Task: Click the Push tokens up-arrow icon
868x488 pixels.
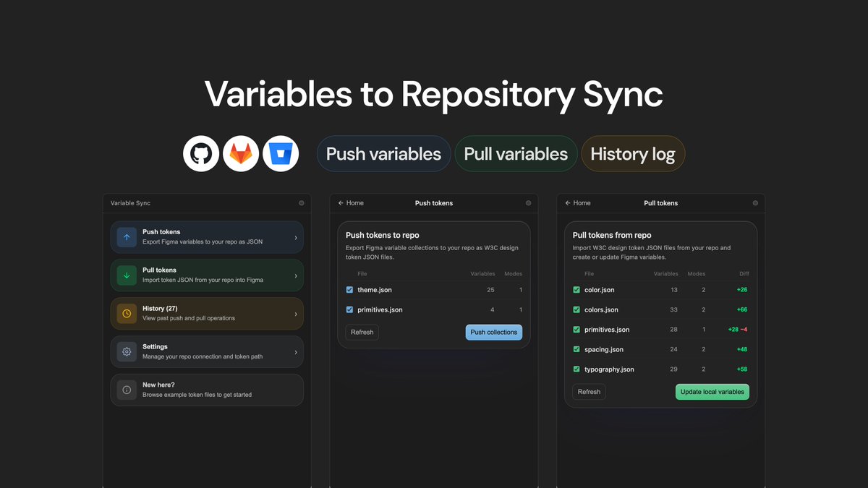Action: [127, 237]
